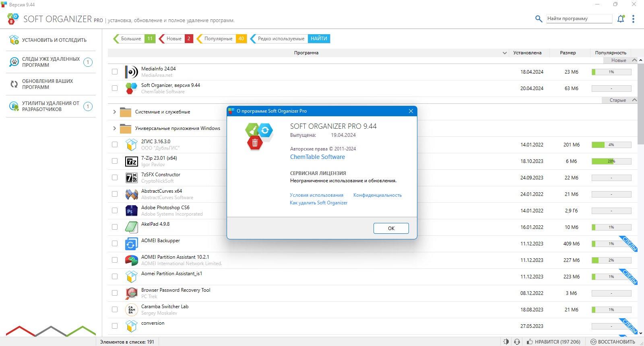Image resolution: width=644 pixels, height=346 pixels.
Task: Click ВОССТАНОВИТЬ in the status bar
Action: tap(613, 342)
